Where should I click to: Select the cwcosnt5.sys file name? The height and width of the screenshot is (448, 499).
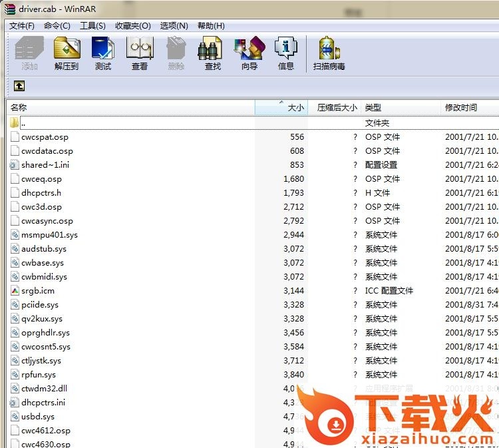click(x=46, y=347)
